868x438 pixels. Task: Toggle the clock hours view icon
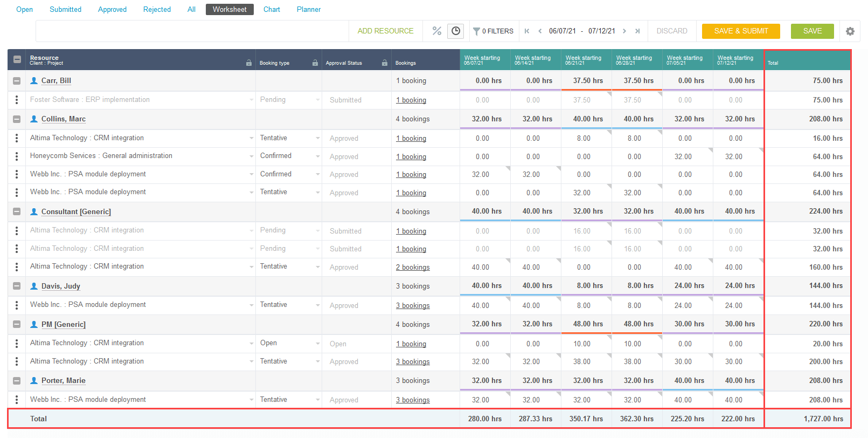click(456, 31)
